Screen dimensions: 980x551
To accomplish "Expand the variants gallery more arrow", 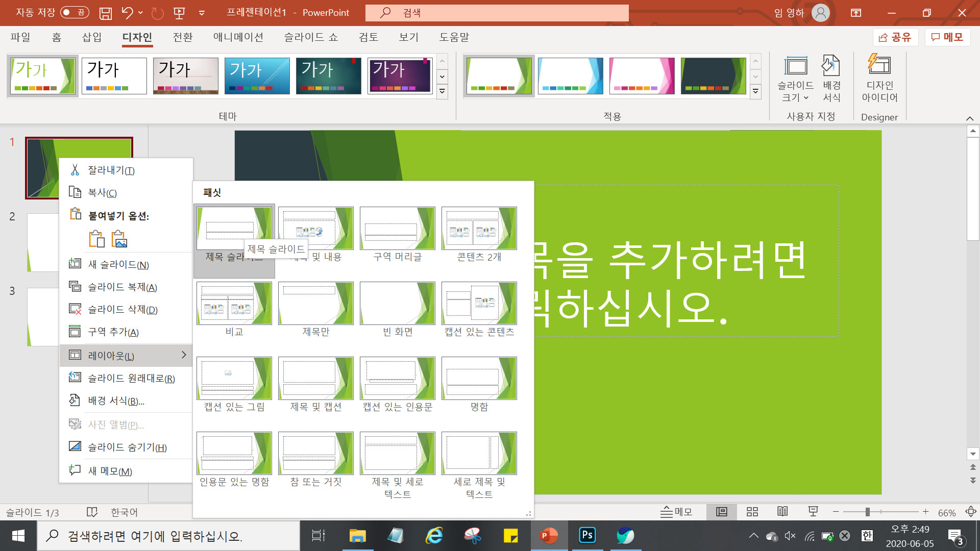I will [x=755, y=92].
